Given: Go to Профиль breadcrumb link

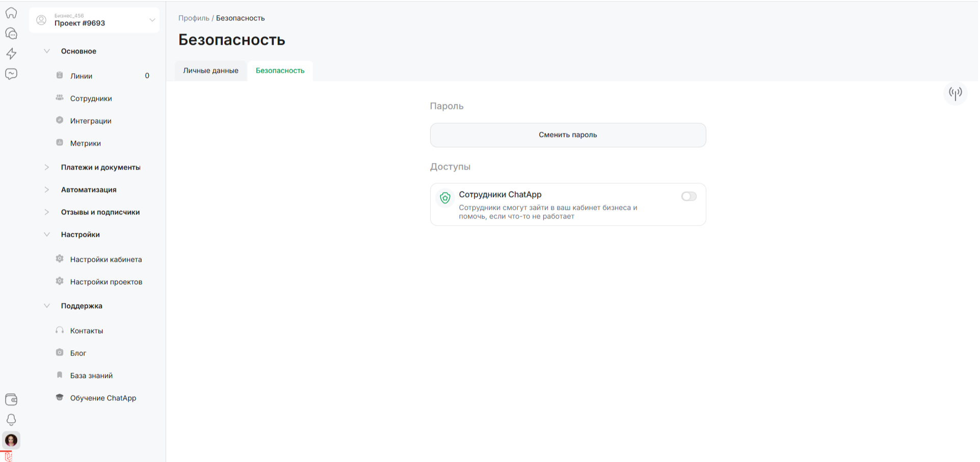Looking at the screenshot, I should tap(194, 18).
